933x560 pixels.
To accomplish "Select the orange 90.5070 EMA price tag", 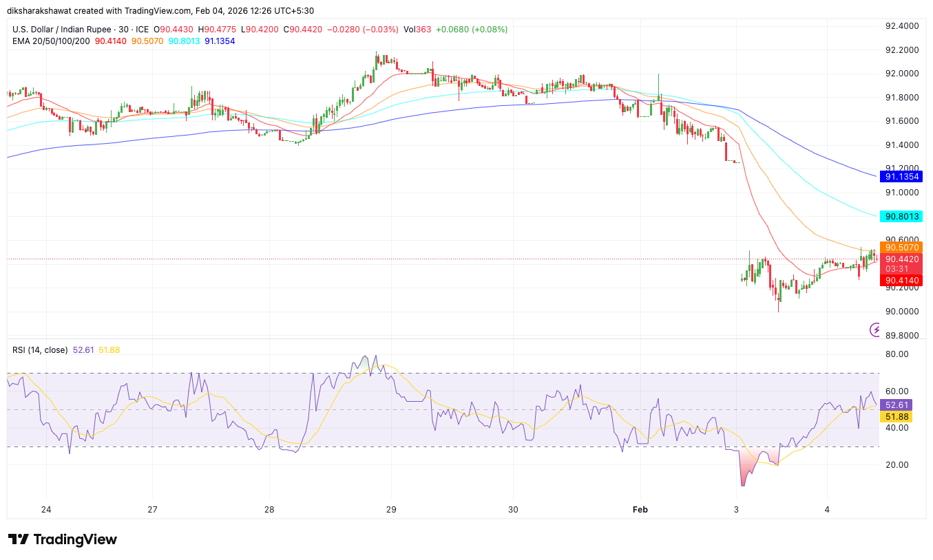I will tap(901, 248).
